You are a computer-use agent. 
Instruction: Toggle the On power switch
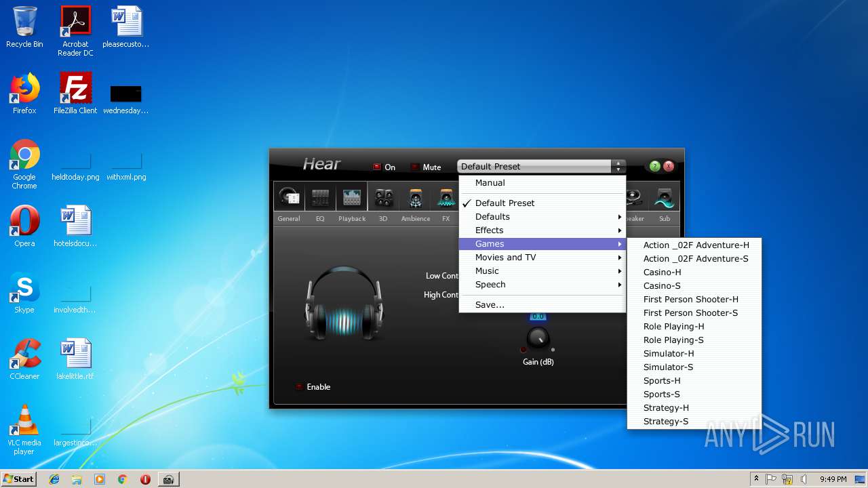click(x=377, y=167)
